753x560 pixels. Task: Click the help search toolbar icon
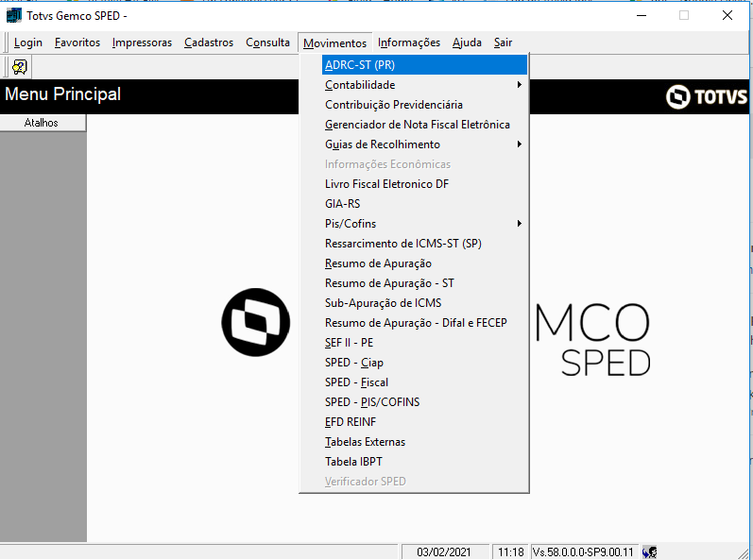pyautogui.click(x=20, y=67)
